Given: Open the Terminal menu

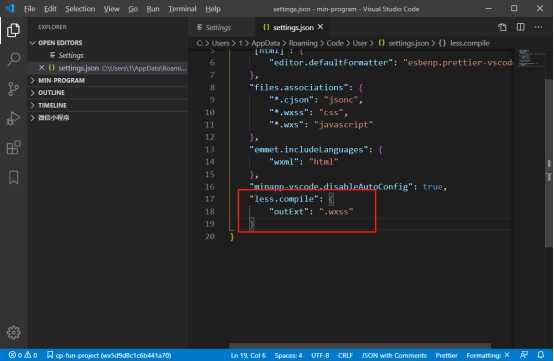Looking at the screenshot, I should click(x=182, y=9).
